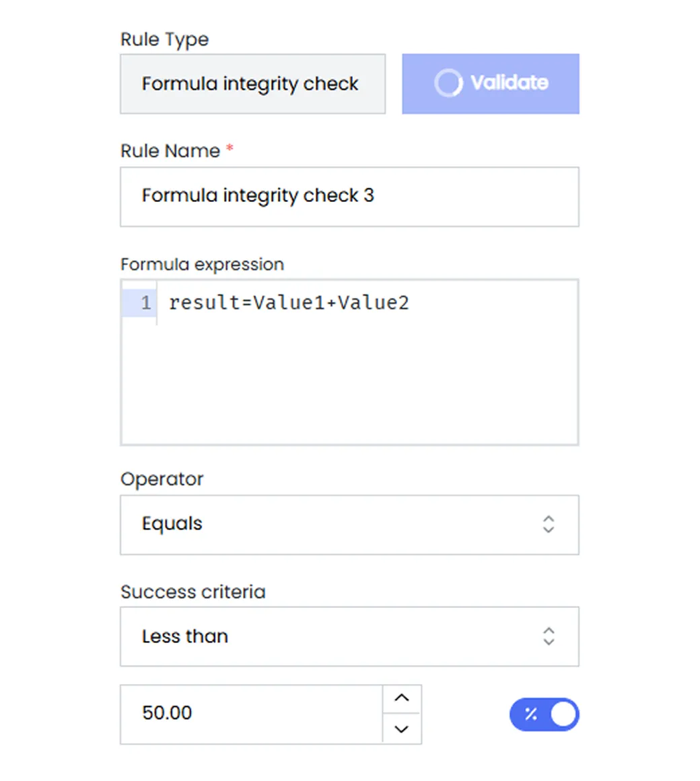Viewport: 700px width, 781px height.
Task: Open the Success criteria Less than dropdown
Action: pyautogui.click(x=349, y=636)
